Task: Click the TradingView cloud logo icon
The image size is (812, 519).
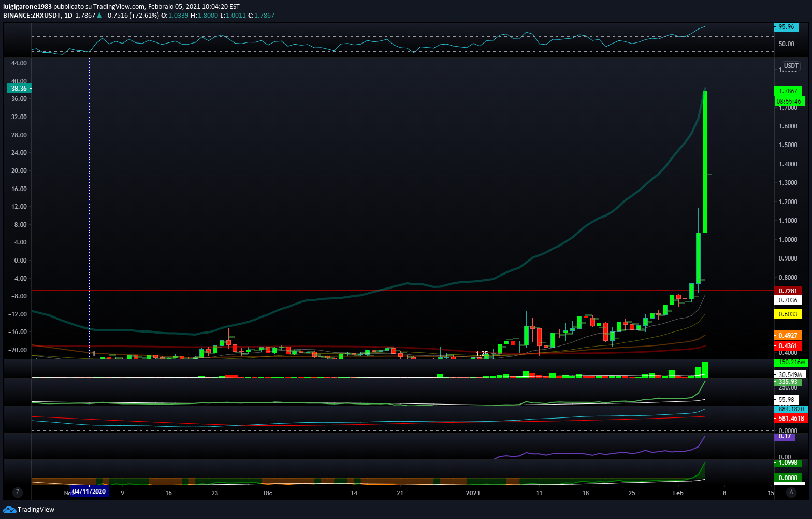Action: pyautogui.click(x=9, y=510)
